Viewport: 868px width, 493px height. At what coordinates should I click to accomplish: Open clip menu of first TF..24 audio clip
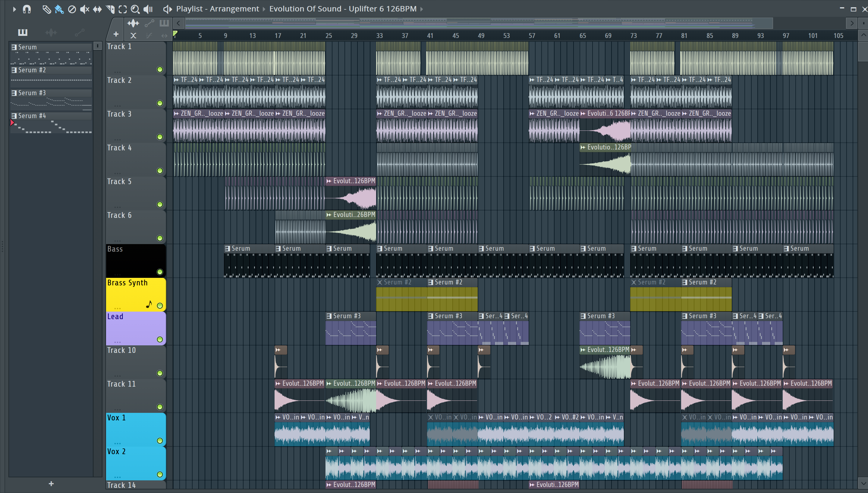[x=176, y=80]
